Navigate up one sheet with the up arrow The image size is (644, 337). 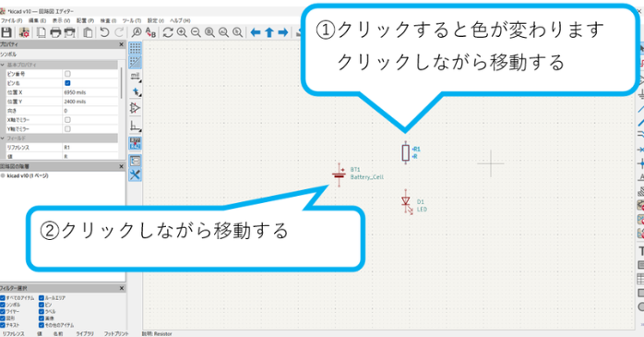(269, 32)
